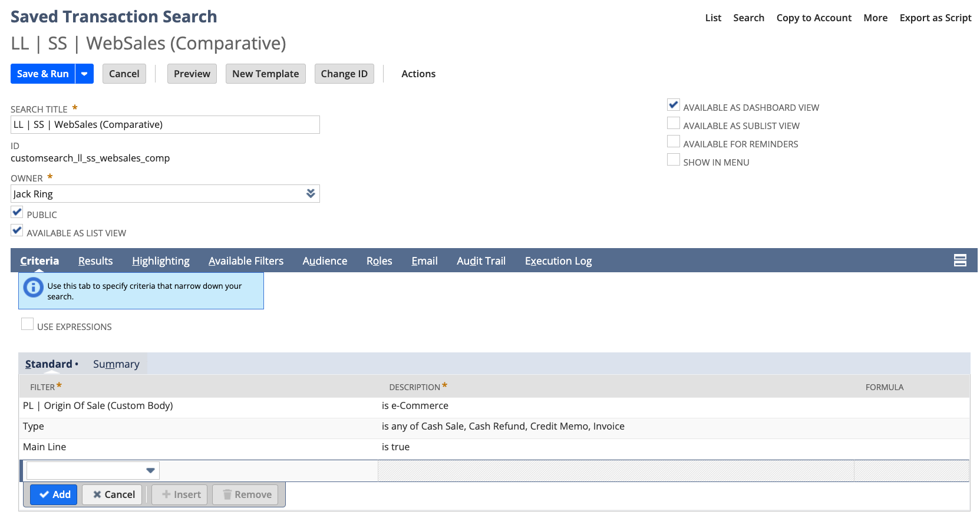Open the Save & Run dropdown arrow

(84, 74)
